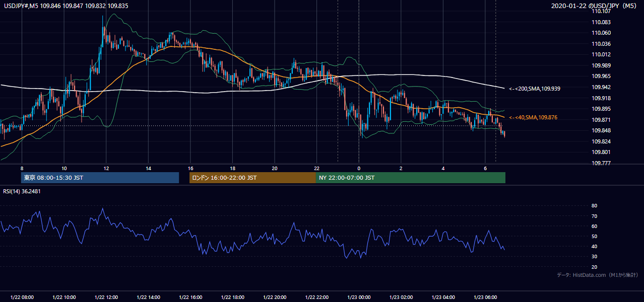644x302 pixels.
Task: Click RSI scale value 50
Action: 594,236
